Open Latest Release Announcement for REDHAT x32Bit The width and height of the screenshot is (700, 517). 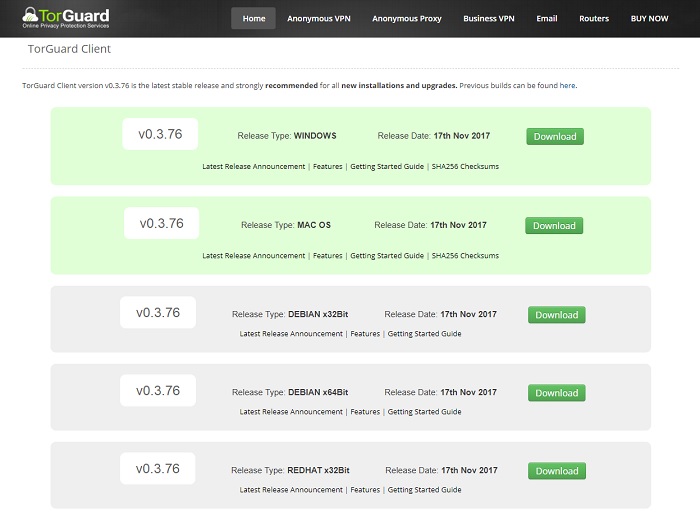coord(291,490)
